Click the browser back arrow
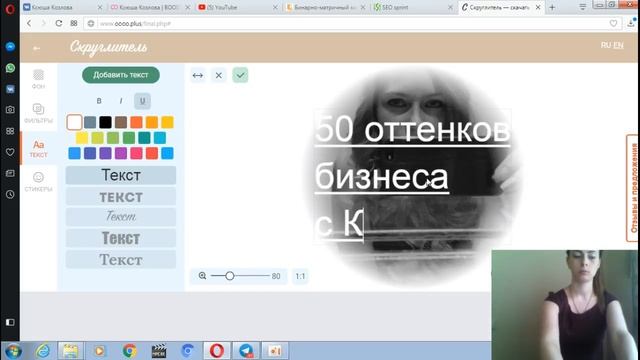 [x=29, y=23]
